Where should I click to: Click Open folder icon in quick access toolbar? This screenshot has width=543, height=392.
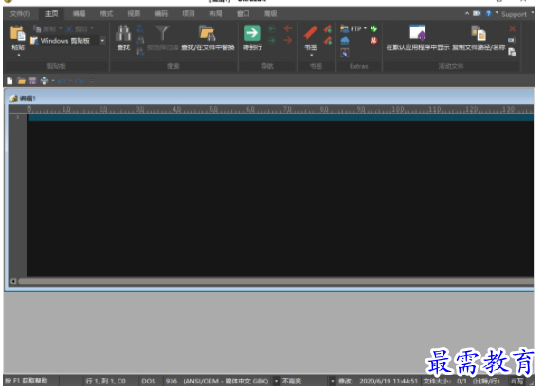point(22,81)
